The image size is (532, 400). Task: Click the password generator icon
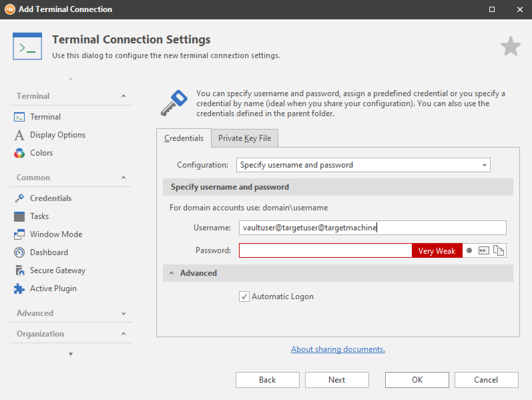pos(484,250)
